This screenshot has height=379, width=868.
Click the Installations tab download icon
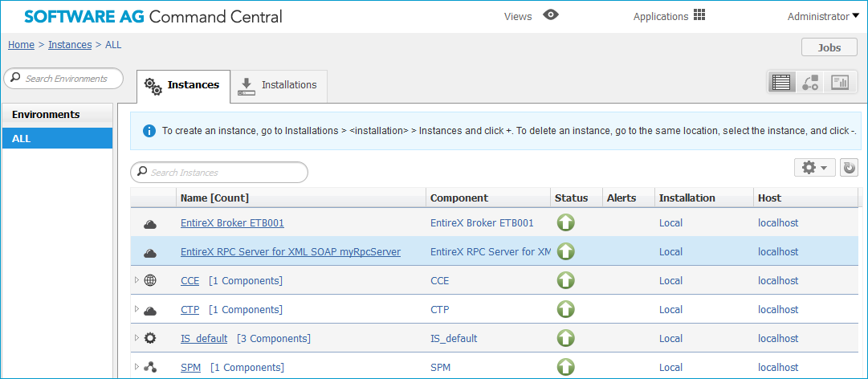(247, 86)
